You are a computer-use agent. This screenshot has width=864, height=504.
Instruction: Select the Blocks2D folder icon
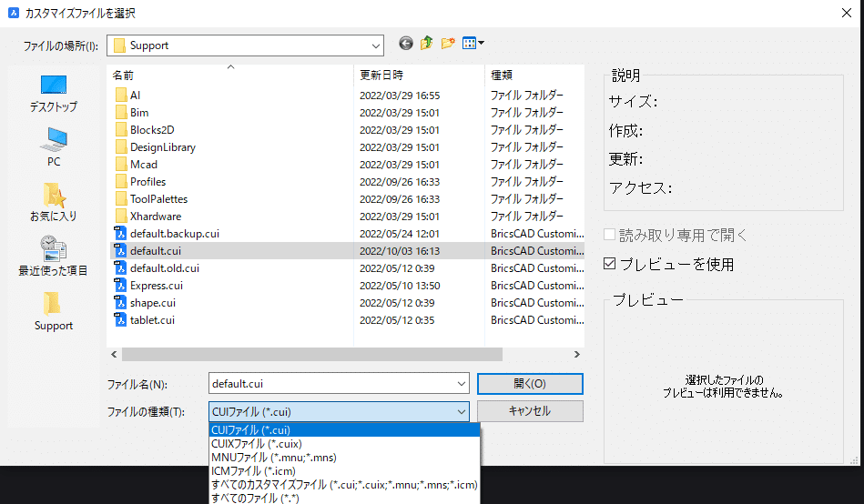point(121,130)
